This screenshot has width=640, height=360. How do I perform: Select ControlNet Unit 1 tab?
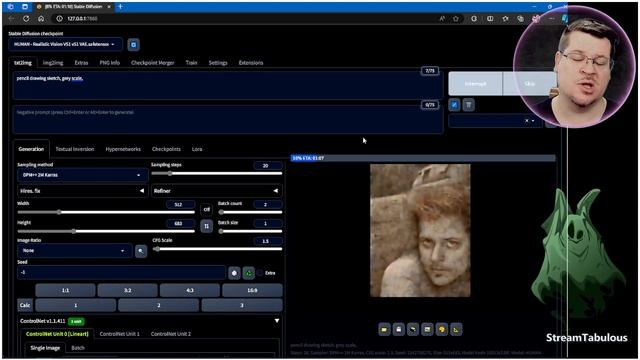[120, 334]
